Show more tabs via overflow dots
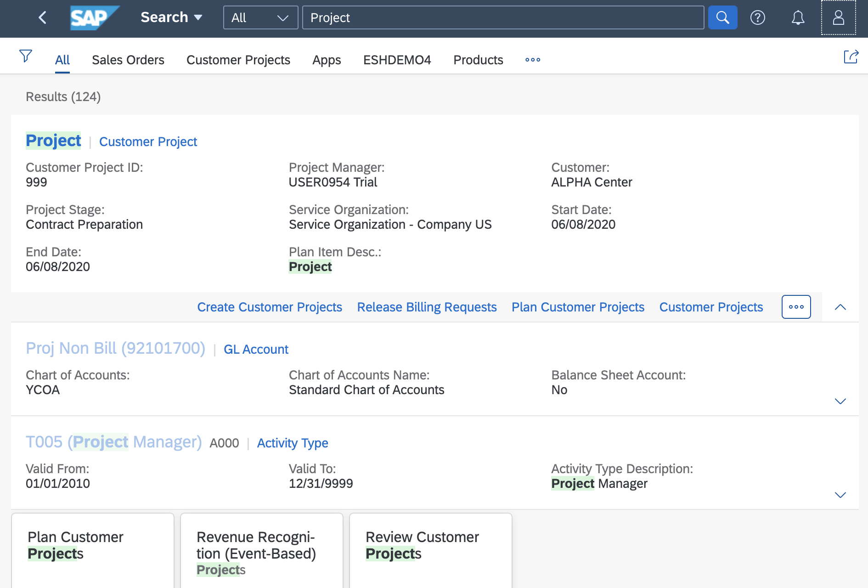The image size is (868, 588). coord(533,60)
